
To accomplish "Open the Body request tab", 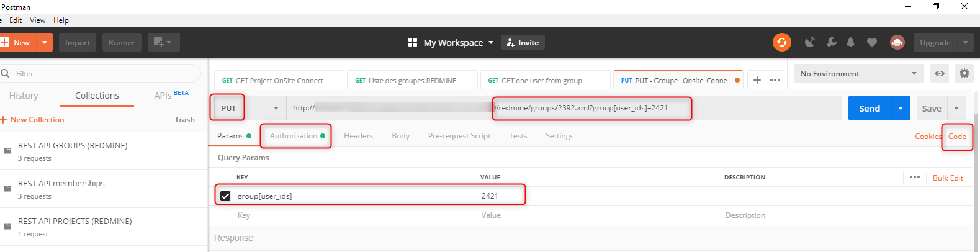I will tap(400, 136).
